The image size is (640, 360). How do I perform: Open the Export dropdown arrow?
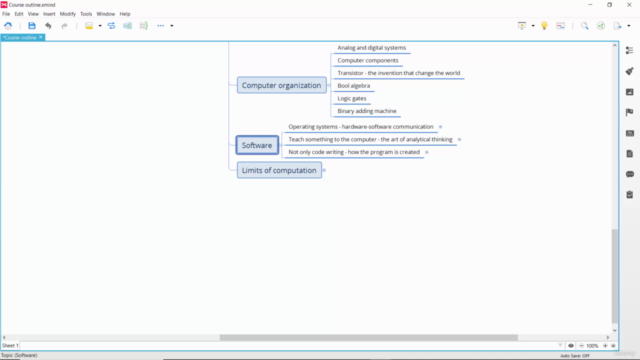(x=629, y=26)
